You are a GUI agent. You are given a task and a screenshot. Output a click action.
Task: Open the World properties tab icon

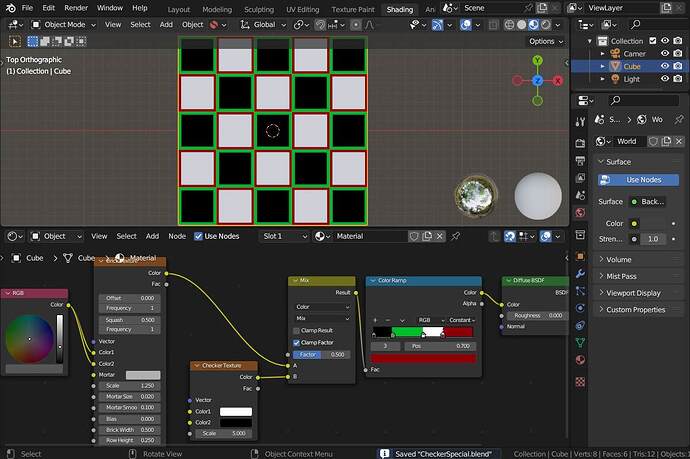pos(580,213)
